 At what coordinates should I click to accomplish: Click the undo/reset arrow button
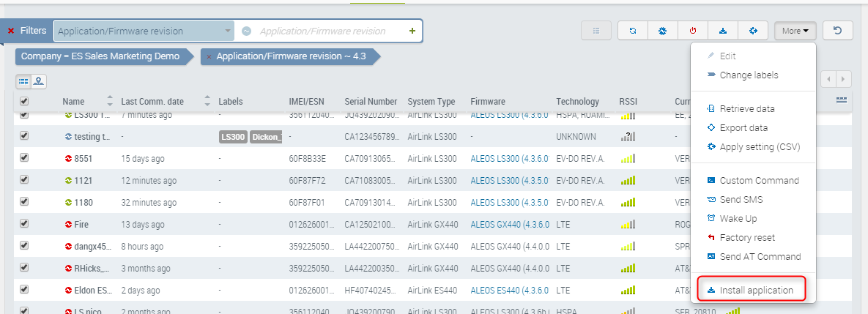pyautogui.click(x=837, y=31)
